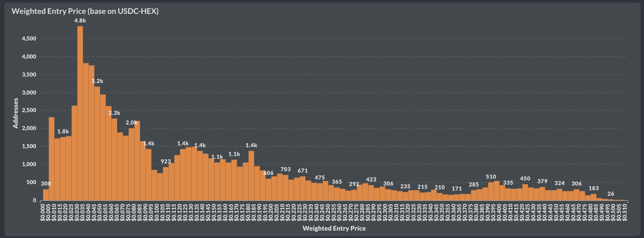This screenshot has height=238, width=644.
Task: Click the 3,500 y-axis tick label
Action: (x=28, y=75)
